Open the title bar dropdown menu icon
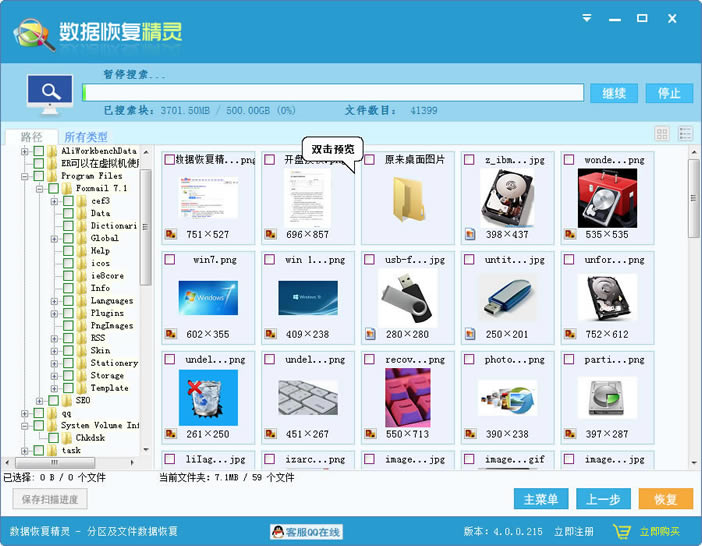Image resolution: width=702 pixels, height=546 pixels. [587, 18]
